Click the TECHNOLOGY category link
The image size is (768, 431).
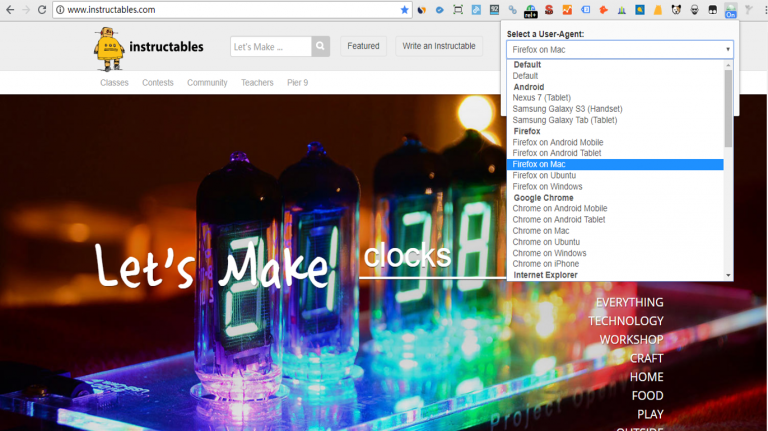point(625,321)
